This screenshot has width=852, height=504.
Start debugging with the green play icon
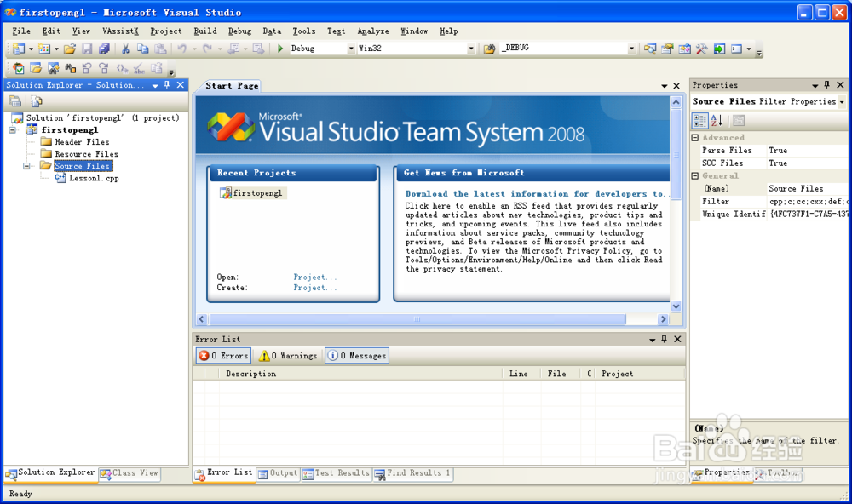click(279, 49)
